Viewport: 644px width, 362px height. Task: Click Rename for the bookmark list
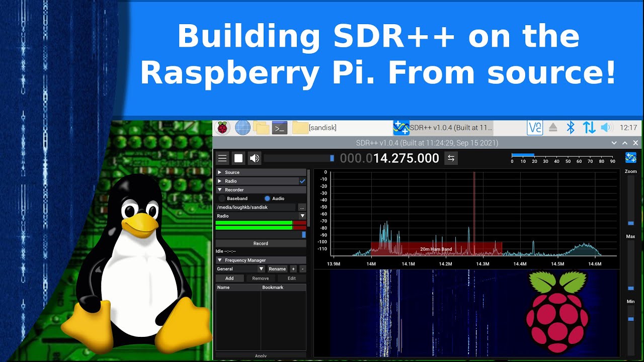277,269
